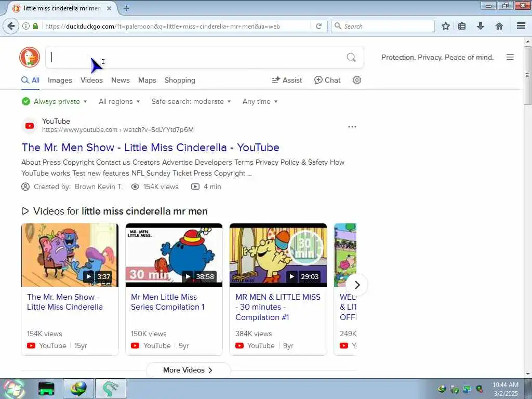This screenshot has height=399, width=532.
Task: Switch to the Images tab
Action: click(x=60, y=81)
